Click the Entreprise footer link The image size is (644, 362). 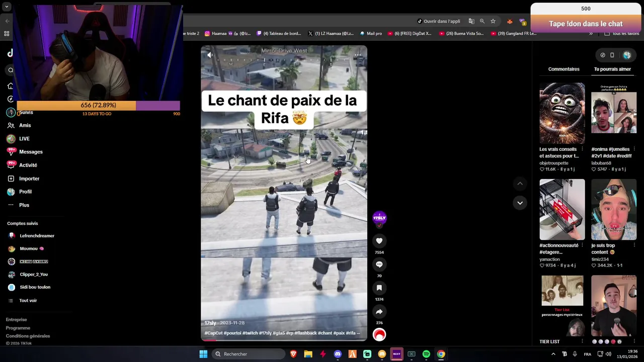point(16,320)
